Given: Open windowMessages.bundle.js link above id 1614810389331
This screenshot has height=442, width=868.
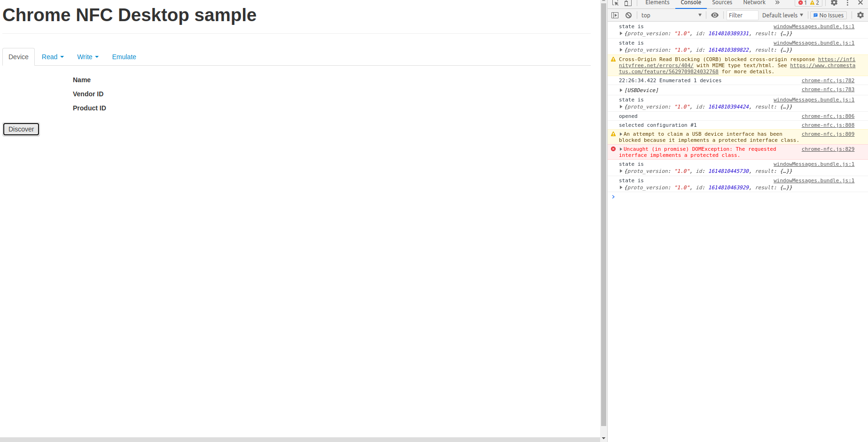Looking at the screenshot, I should 814,27.
